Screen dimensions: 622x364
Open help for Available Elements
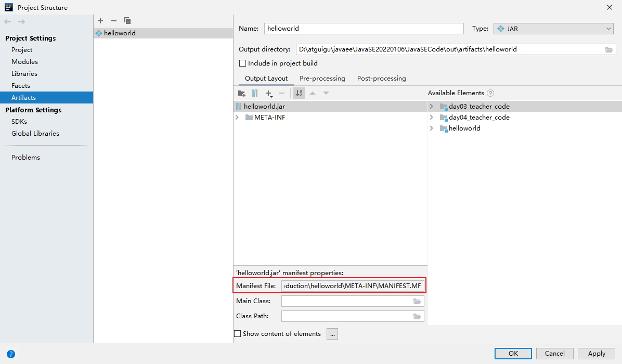(x=490, y=93)
